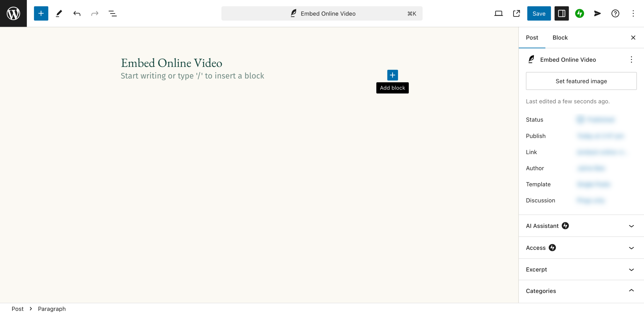Viewport: 644px width, 314px height.
Task: Change the Discussion setting value
Action: pyautogui.click(x=591, y=200)
